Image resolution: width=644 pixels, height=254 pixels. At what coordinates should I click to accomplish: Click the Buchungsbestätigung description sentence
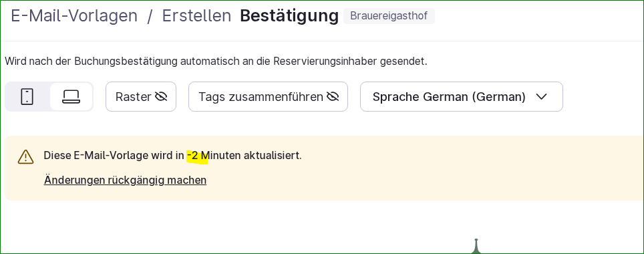[x=216, y=61]
